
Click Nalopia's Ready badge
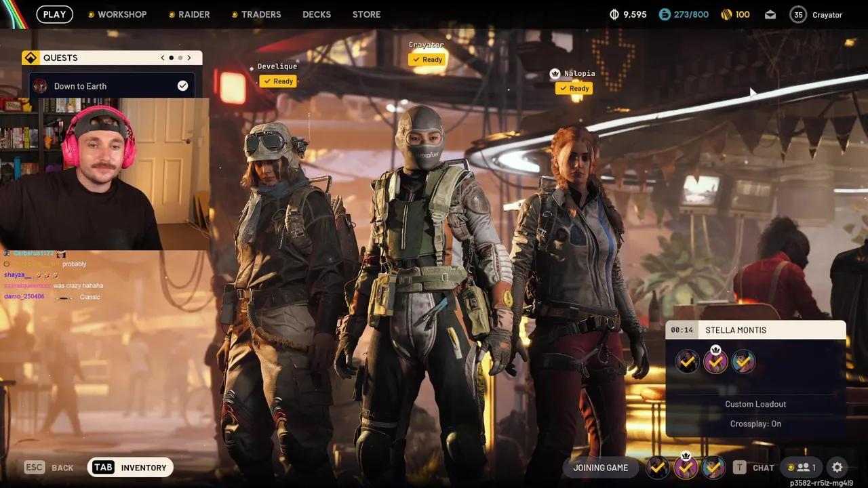[x=574, y=88]
